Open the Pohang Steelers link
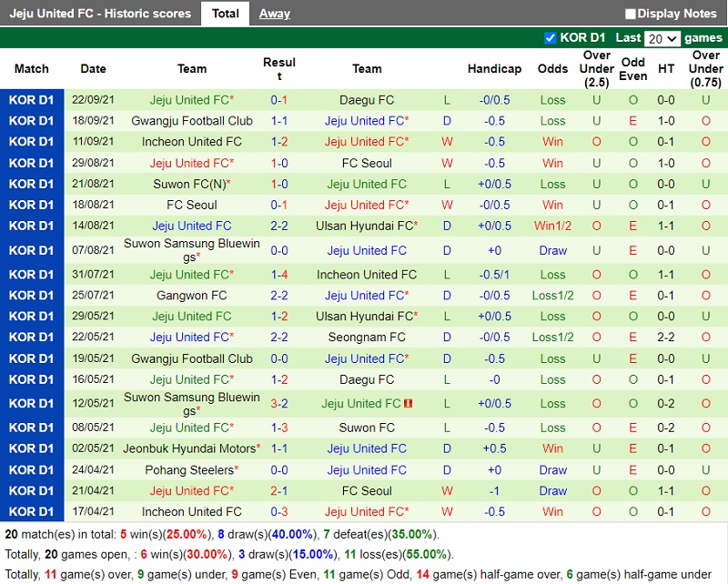 coord(191,469)
